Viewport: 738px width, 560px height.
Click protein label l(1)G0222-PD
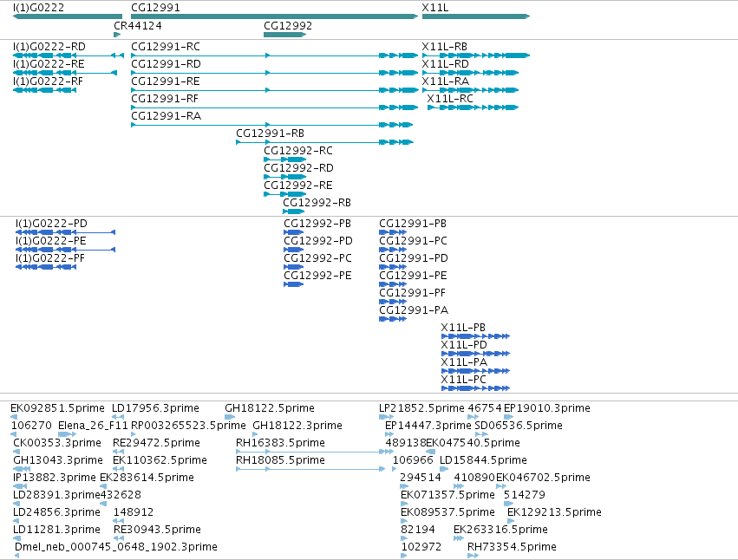pyautogui.click(x=51, y=224)
